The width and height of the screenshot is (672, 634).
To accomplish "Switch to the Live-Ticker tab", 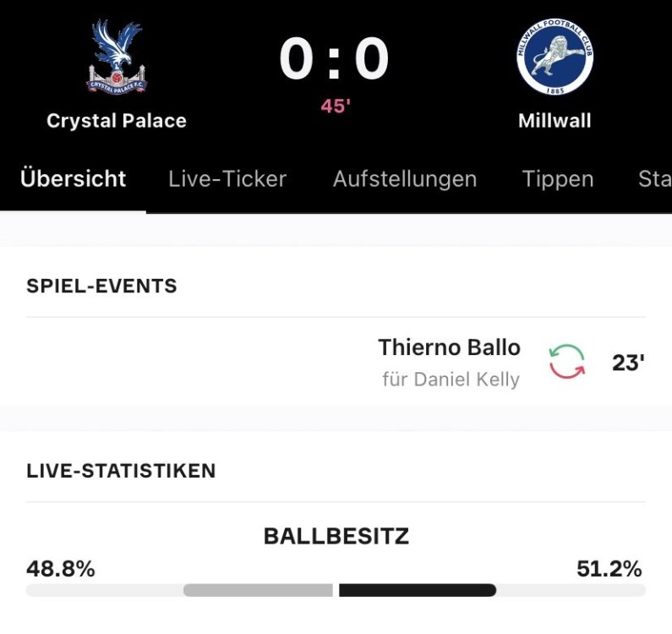I will pos(227,179).
